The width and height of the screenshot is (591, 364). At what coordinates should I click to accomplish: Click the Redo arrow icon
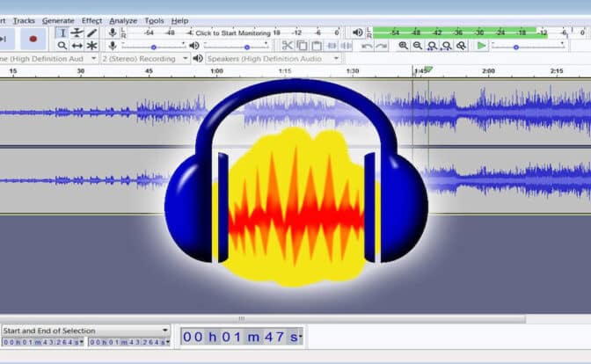tap(382, 46)
